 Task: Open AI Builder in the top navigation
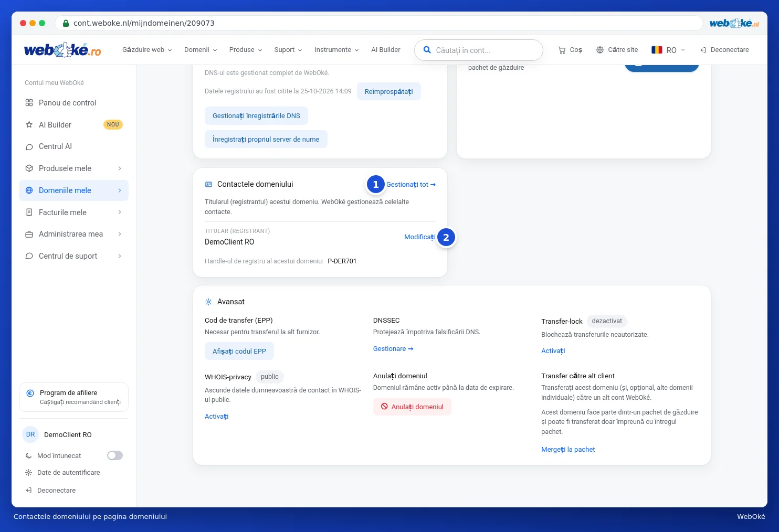click(x=386, y=50)
